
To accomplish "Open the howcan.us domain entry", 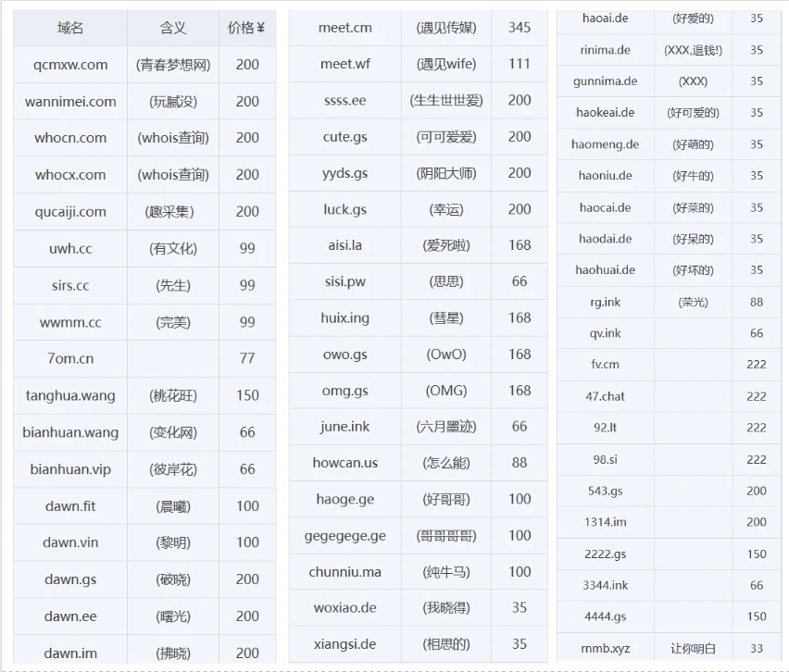I will 344,463.
